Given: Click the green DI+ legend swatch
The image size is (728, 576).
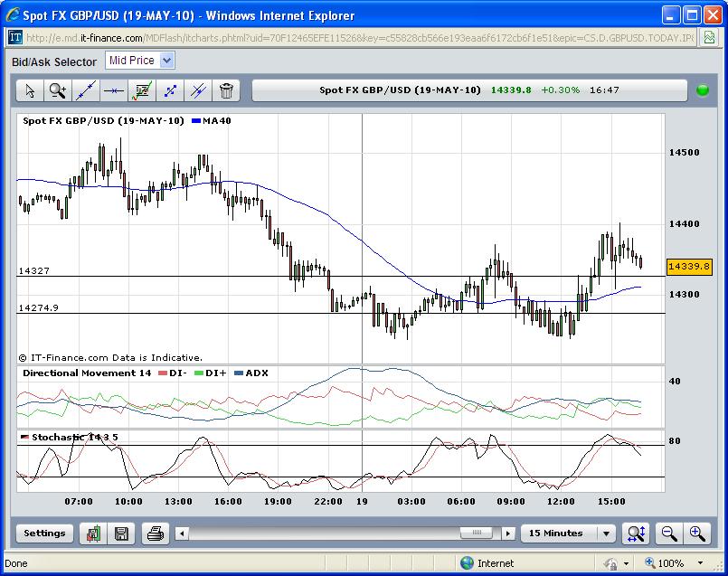Looking at the screenshot, I should pos(199,373).
